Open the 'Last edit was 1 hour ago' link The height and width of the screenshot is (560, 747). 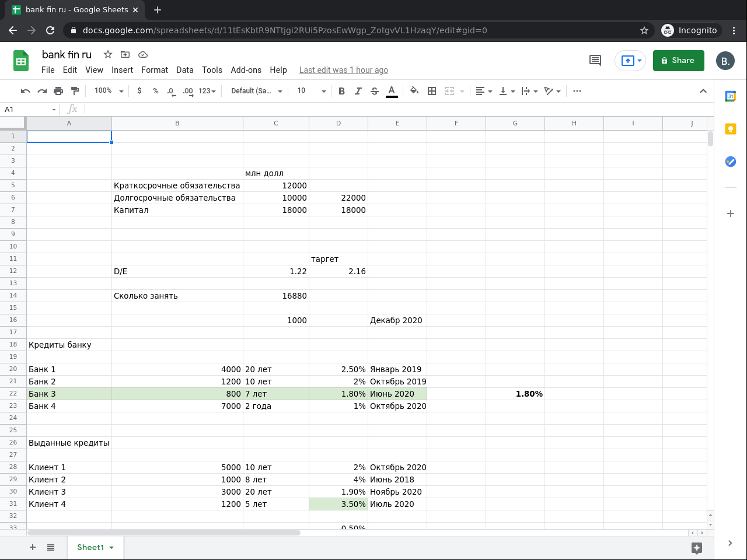[x=343, y=70]
